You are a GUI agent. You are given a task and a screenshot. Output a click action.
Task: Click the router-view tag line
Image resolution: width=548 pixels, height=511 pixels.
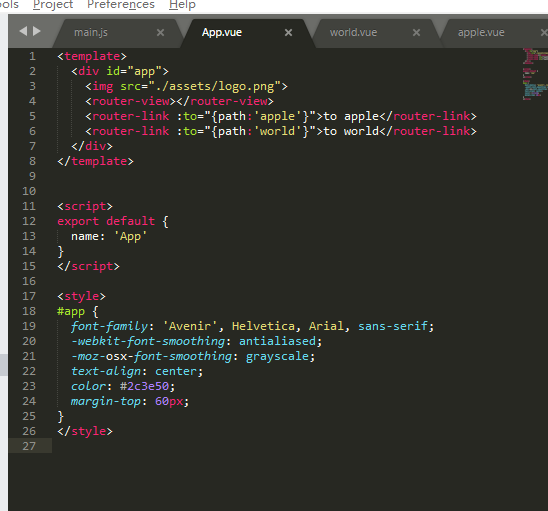(179, 101)
